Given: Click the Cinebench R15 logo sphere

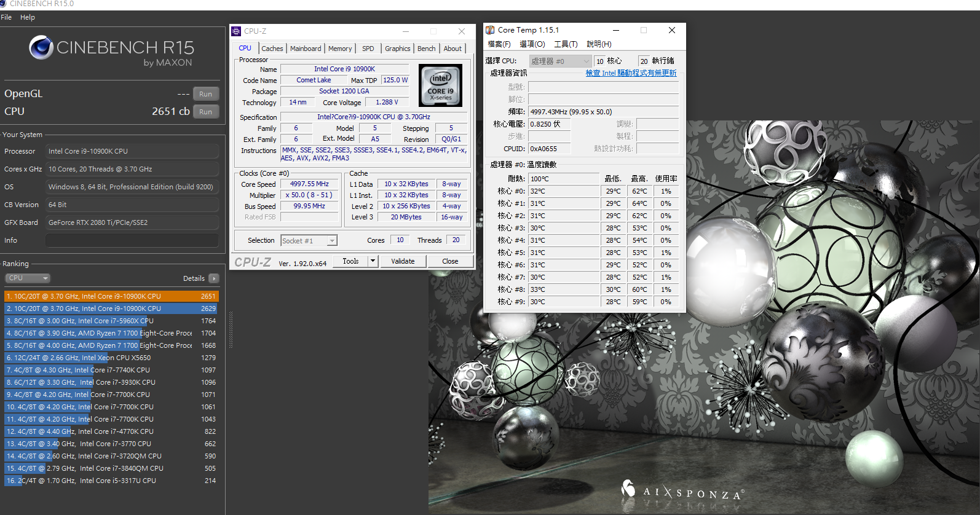Looking at the screenshot, I should coord(41,47).
